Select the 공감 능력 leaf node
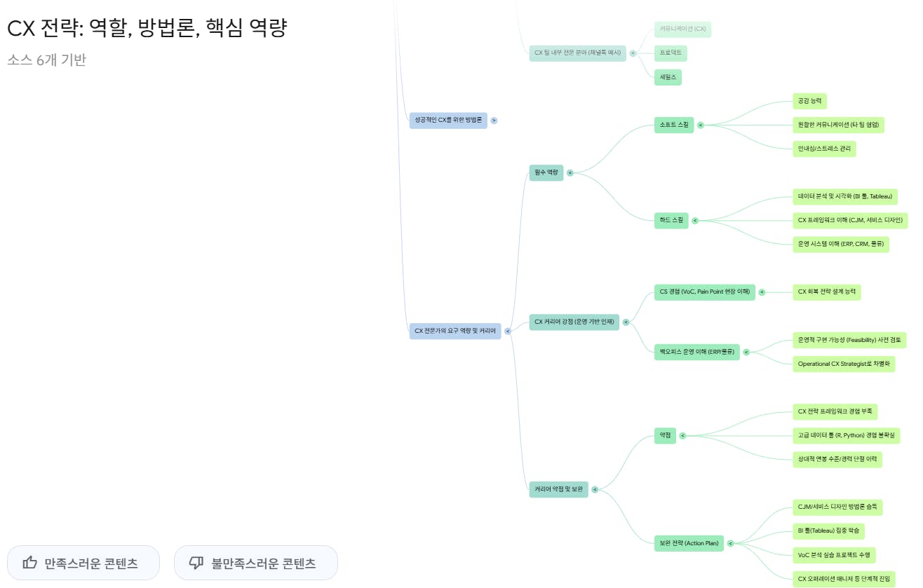The height and width of the screenshot is (588, 923). 809,102
